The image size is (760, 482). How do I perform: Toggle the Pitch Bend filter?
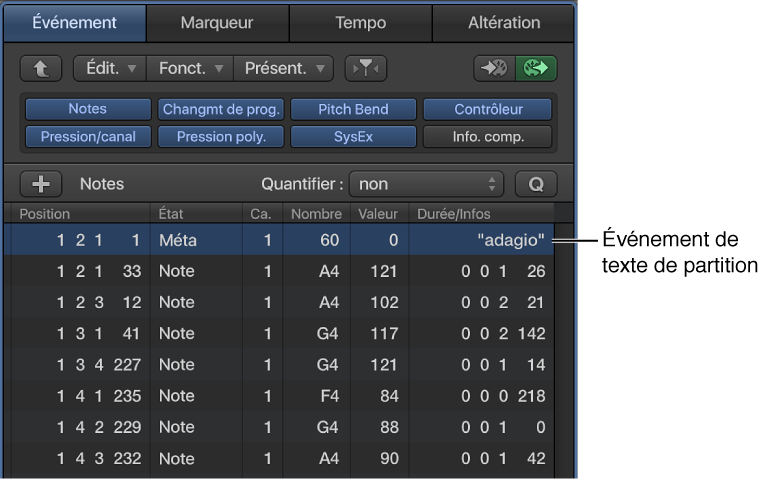[x=353, y=109]
